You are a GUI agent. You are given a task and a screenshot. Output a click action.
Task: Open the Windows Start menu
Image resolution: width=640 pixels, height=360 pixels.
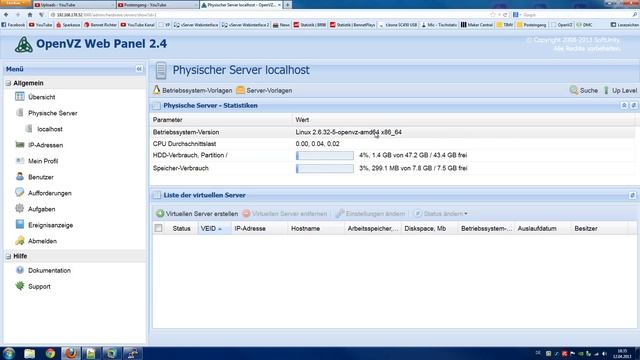(x=9, y=353)
